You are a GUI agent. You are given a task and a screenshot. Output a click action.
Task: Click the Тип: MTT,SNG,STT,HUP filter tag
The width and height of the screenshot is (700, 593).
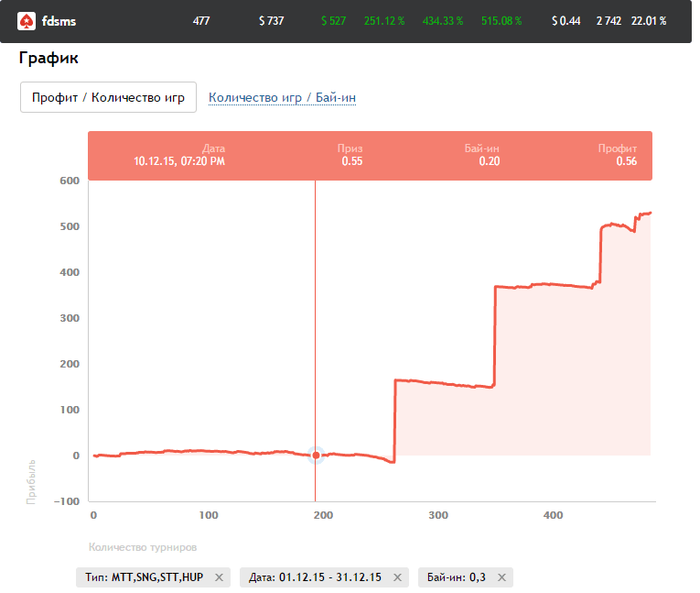[x=153, y=577]
